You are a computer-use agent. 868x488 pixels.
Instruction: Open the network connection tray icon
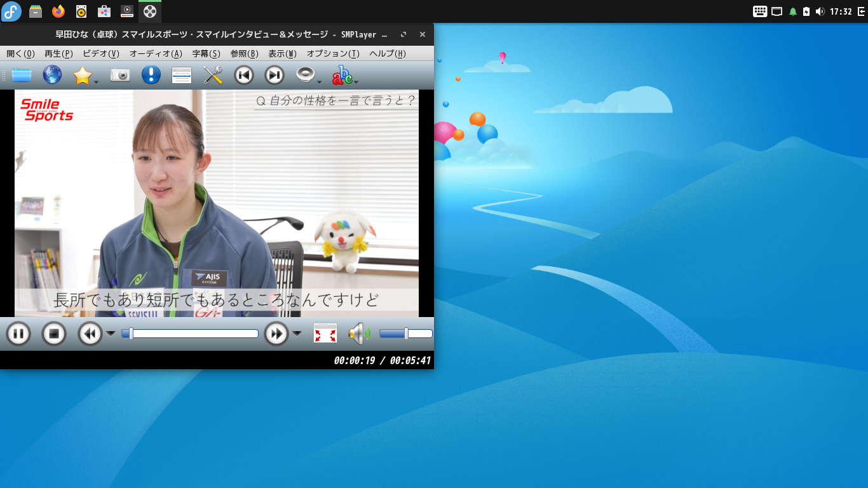776,11
